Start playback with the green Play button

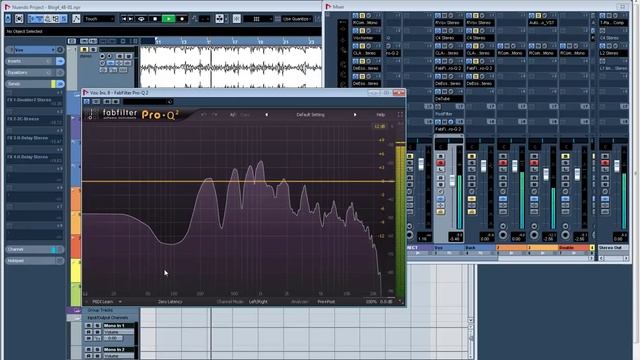[168, 19]
